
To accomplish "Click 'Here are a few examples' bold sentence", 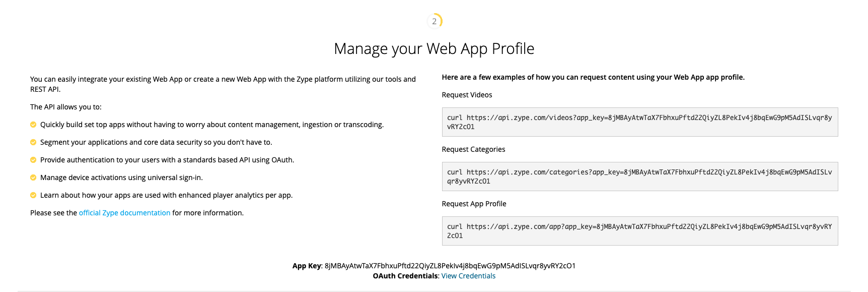I will click(593, 77).
